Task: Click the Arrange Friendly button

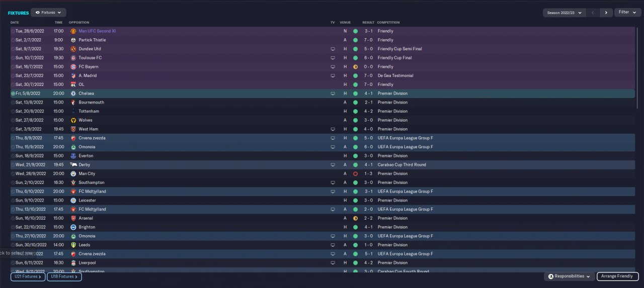Action: click(x=617, y=276)
